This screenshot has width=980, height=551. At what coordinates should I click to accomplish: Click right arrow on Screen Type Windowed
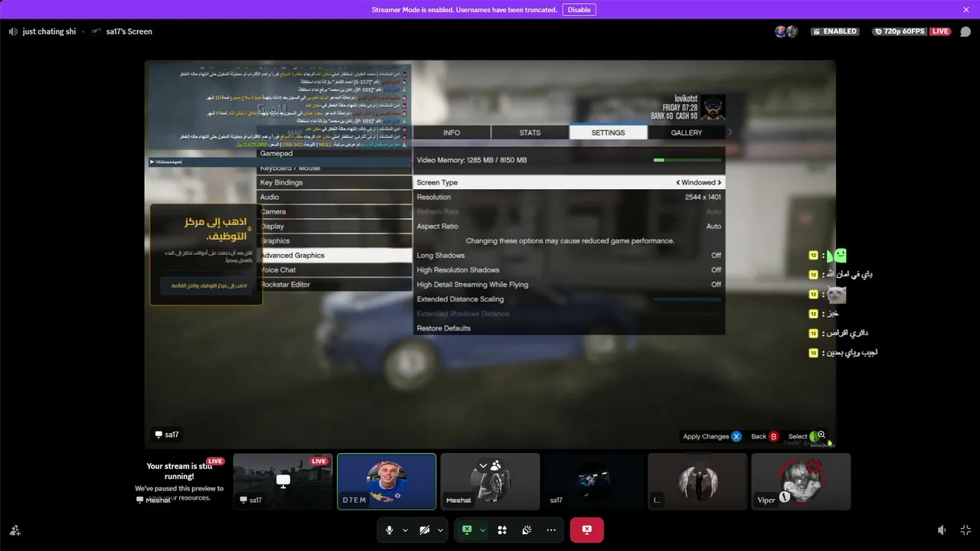tap(720, 183)
